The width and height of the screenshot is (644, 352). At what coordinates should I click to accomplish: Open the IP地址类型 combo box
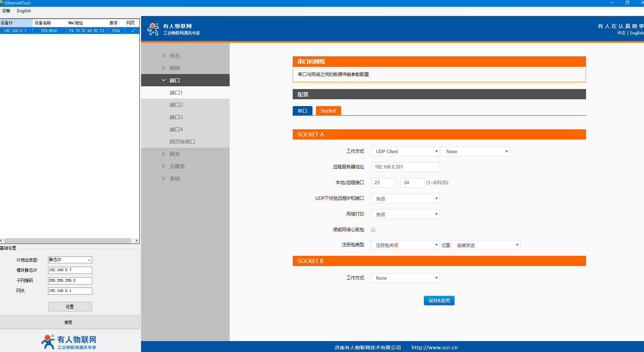point(70,260)
